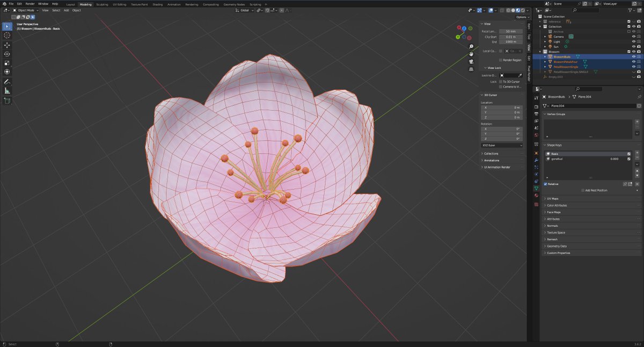This screenshot has width=644, height=347.
Task: Open the XYZ Euler rotation mode dropdown
Action: click(x=502, y=145)
